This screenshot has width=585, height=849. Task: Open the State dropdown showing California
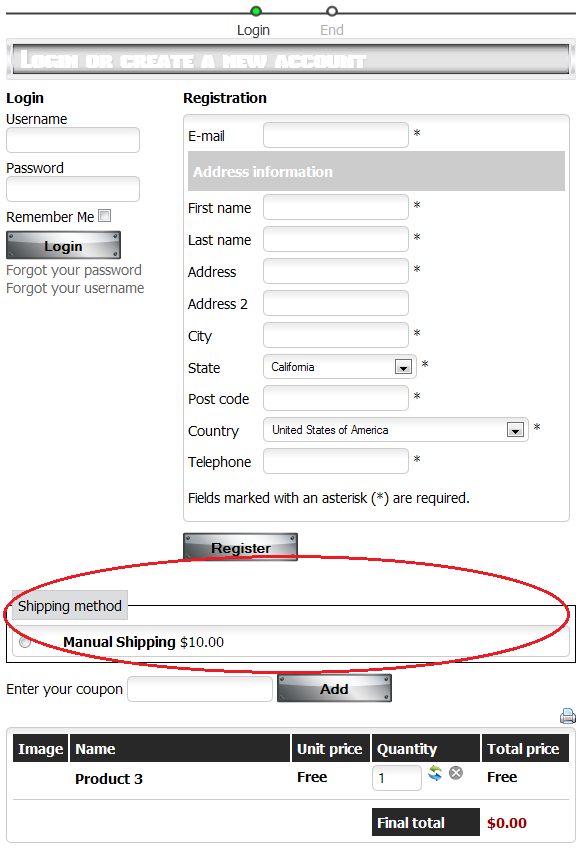[x=340, y=367]
